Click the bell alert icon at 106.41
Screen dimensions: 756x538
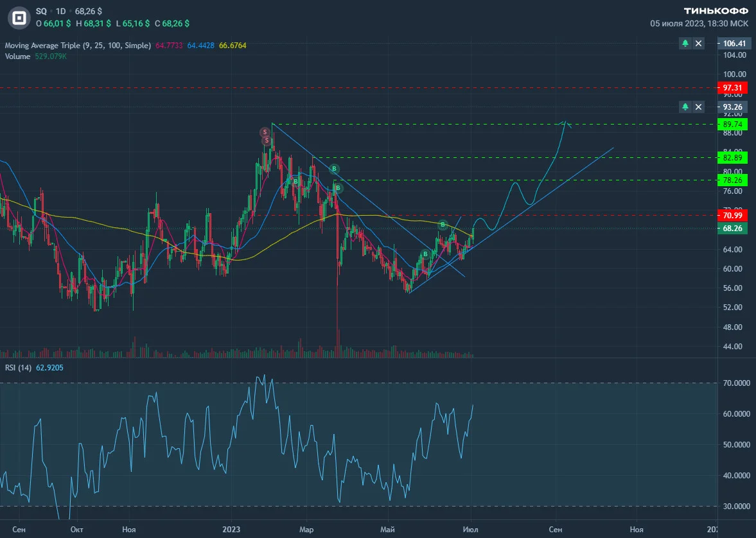click(x=685, y=44)
